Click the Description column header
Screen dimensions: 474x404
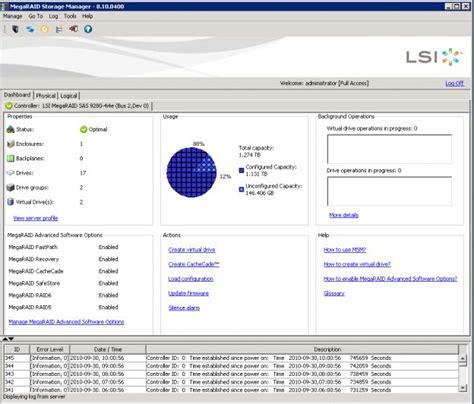tap(302, 349)
